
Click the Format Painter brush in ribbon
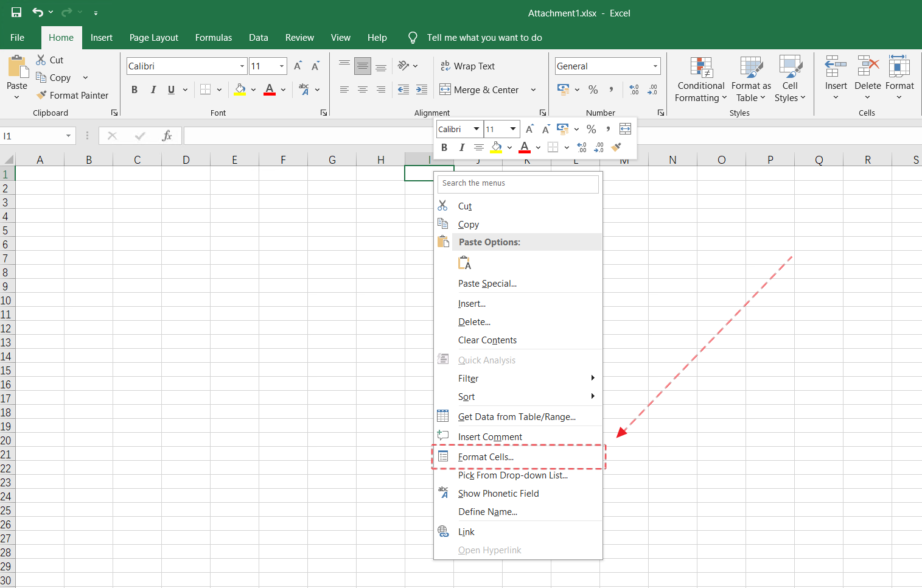41,95
